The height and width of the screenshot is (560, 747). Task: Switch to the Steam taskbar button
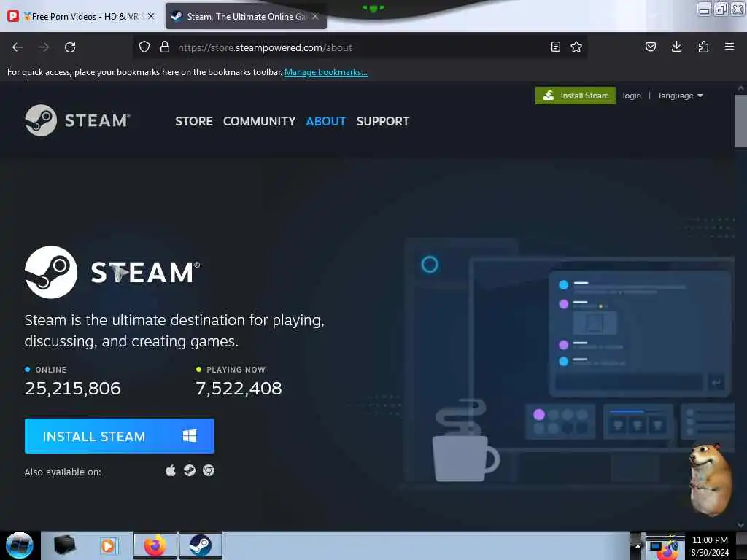[201, 545]
